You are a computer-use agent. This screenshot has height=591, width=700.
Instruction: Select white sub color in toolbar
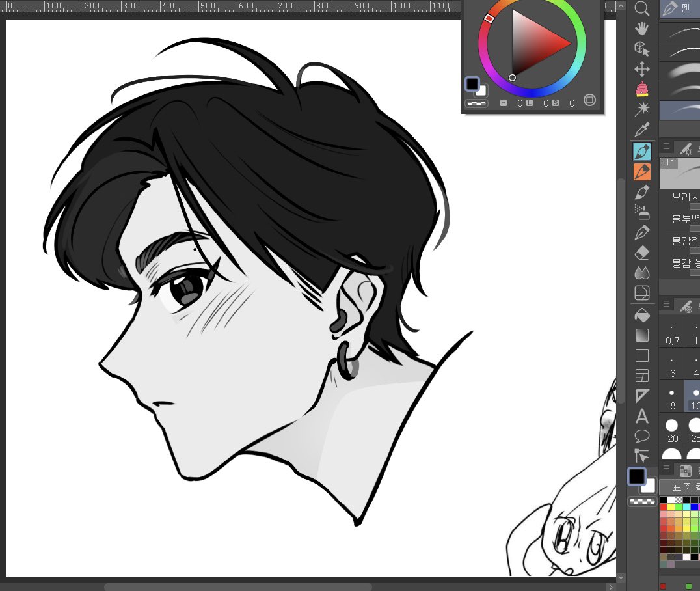649,486
